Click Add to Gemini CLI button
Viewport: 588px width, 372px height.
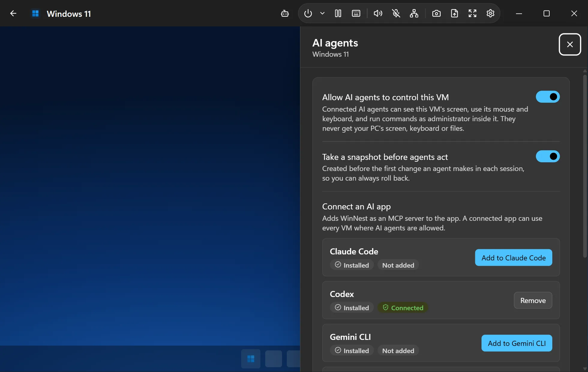point(517,343)
